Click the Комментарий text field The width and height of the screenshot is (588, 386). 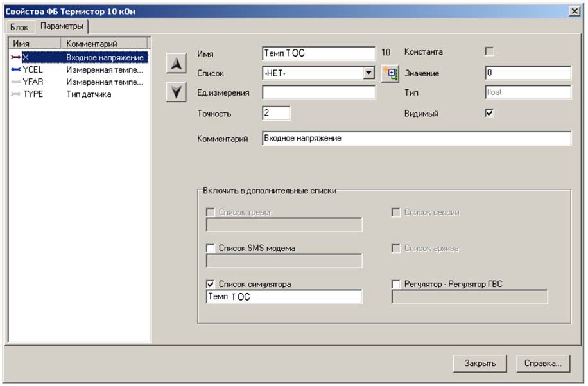click(x=417, y=138)
